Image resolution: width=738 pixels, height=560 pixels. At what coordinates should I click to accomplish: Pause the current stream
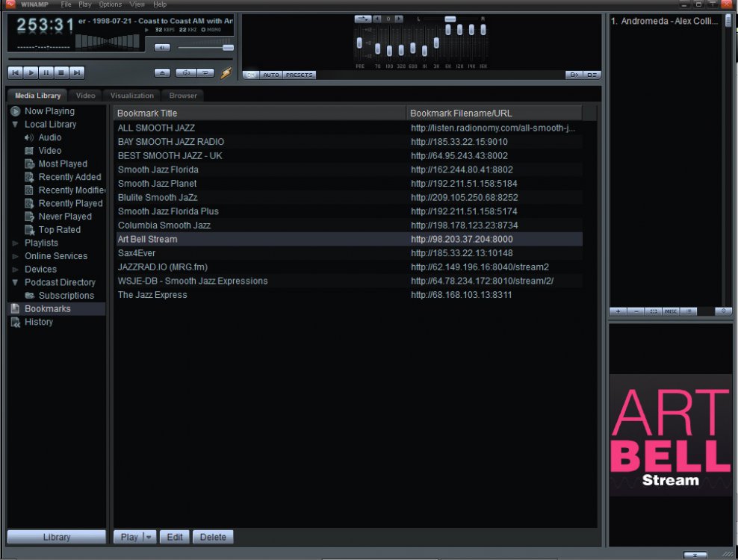46,72
